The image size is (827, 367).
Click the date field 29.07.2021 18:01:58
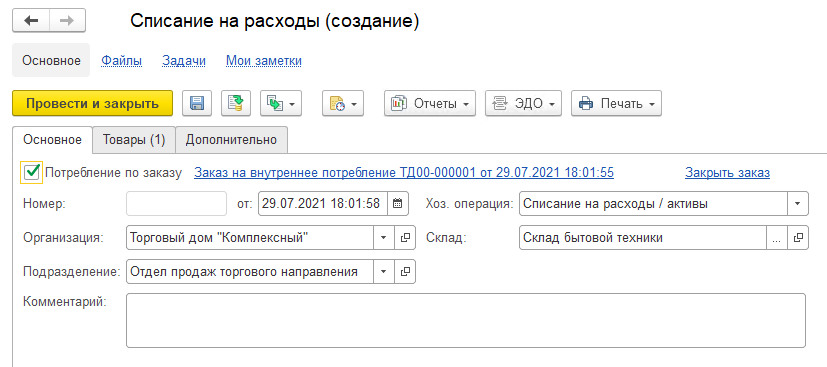point(323,204)
